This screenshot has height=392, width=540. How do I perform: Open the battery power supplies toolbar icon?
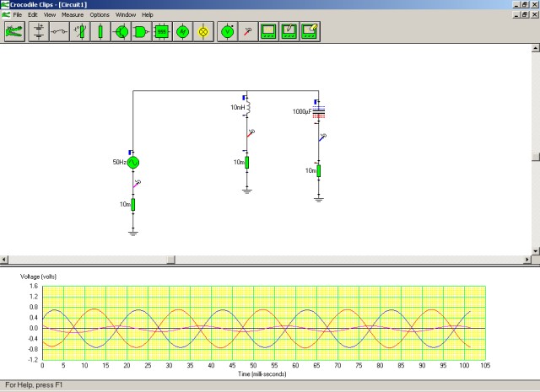[39, 32]
